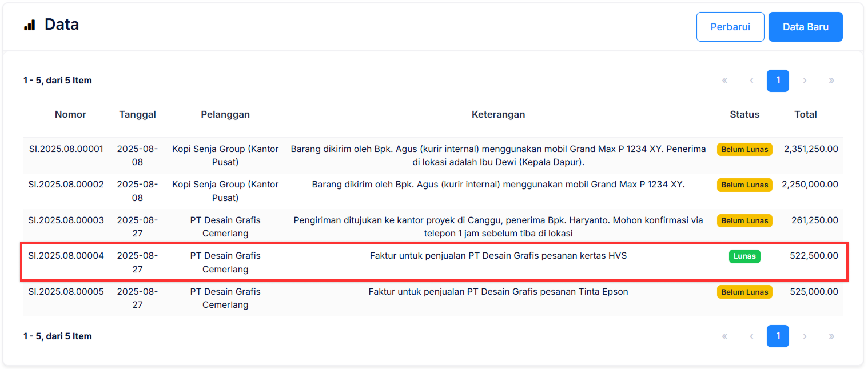Jump to last page in bottom pagination
The width and height of the screenshot is (868, 369).
coord(831,336)
